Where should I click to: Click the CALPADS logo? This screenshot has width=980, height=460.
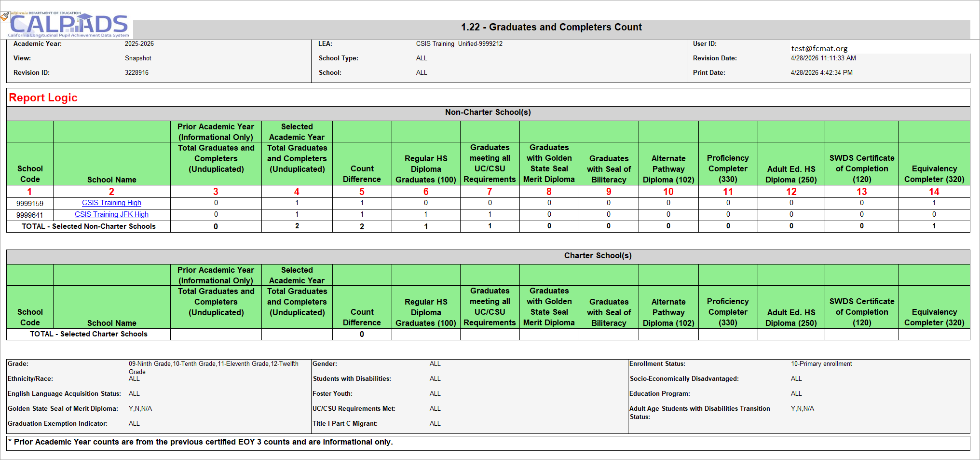coord(68,25)
